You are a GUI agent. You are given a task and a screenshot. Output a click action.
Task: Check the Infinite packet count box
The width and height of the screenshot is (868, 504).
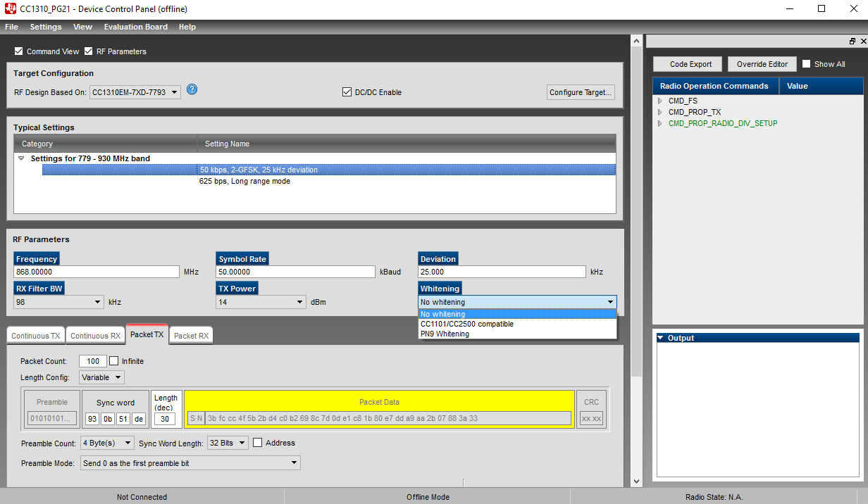point(114,361)
